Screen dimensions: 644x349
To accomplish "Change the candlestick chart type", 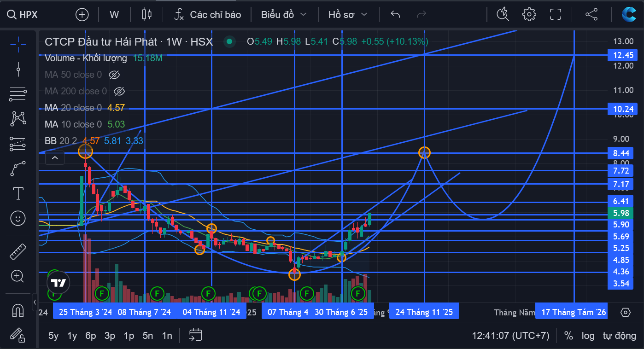I will click(147, 14).
